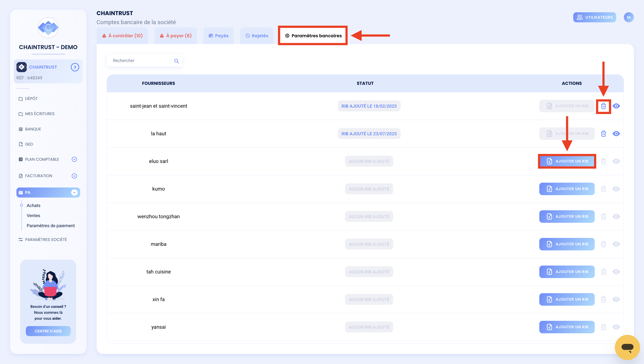
Task: Click the eye icon for eluo sarl
Action: [616, 161]
